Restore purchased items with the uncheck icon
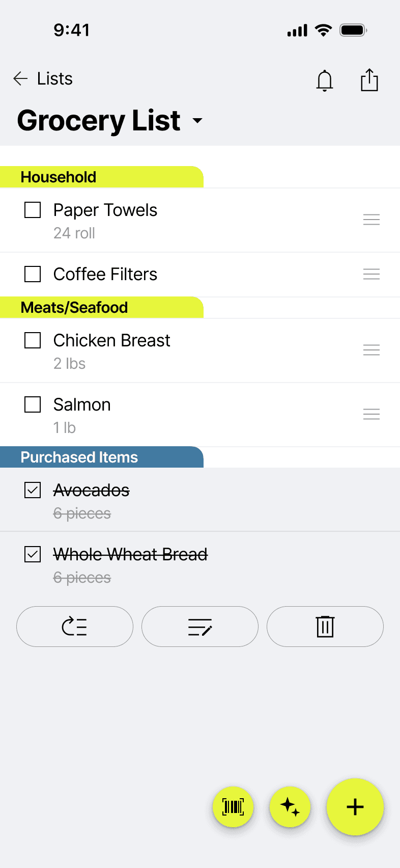The image size is (400, 868). tap(75, 627)
